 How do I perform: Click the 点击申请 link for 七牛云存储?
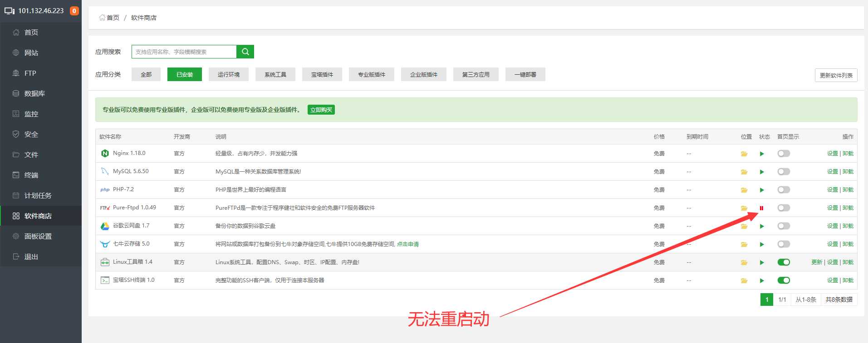click(x=408, y=244)
